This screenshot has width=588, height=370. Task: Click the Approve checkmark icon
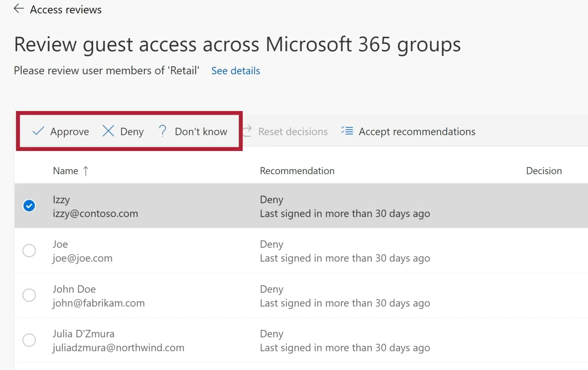coord(38,131)
